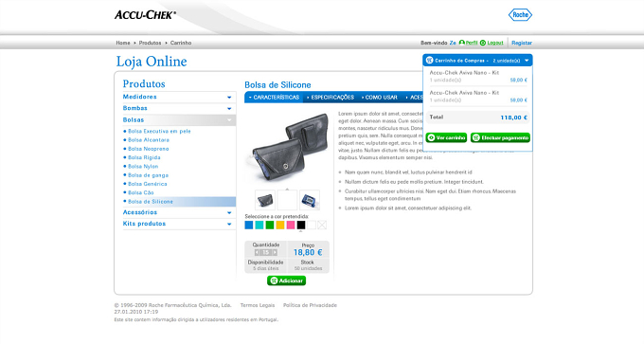This screenshot has width=644, height=344.
Task: Select the empty middle thumbnail
Action: 287,200
